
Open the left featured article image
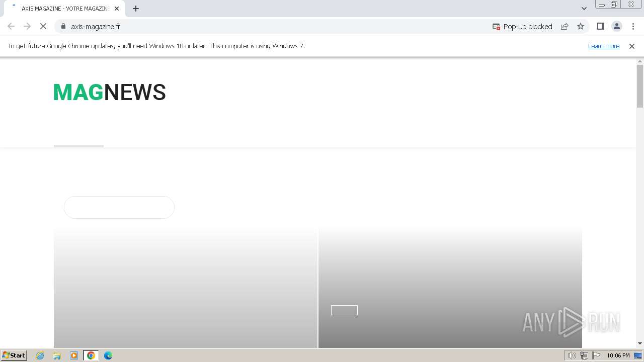click(186, 287)
